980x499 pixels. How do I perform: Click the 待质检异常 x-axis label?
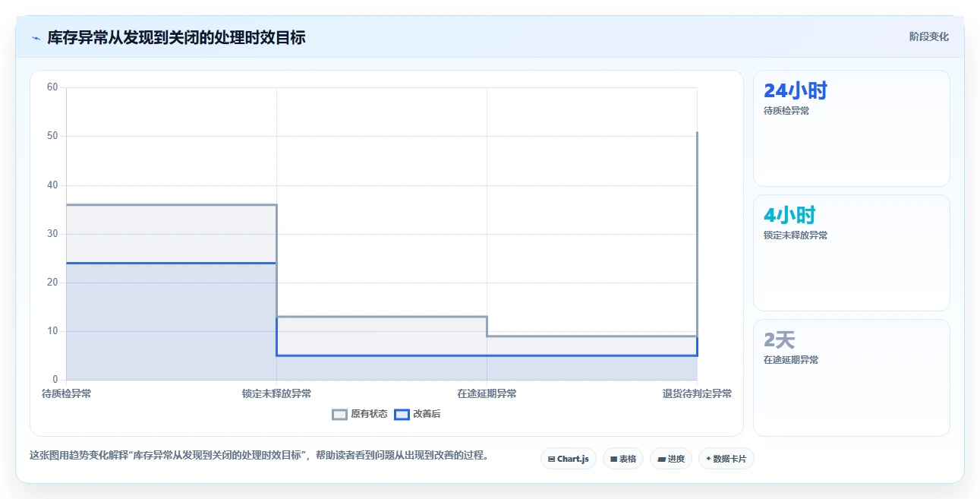66,393
